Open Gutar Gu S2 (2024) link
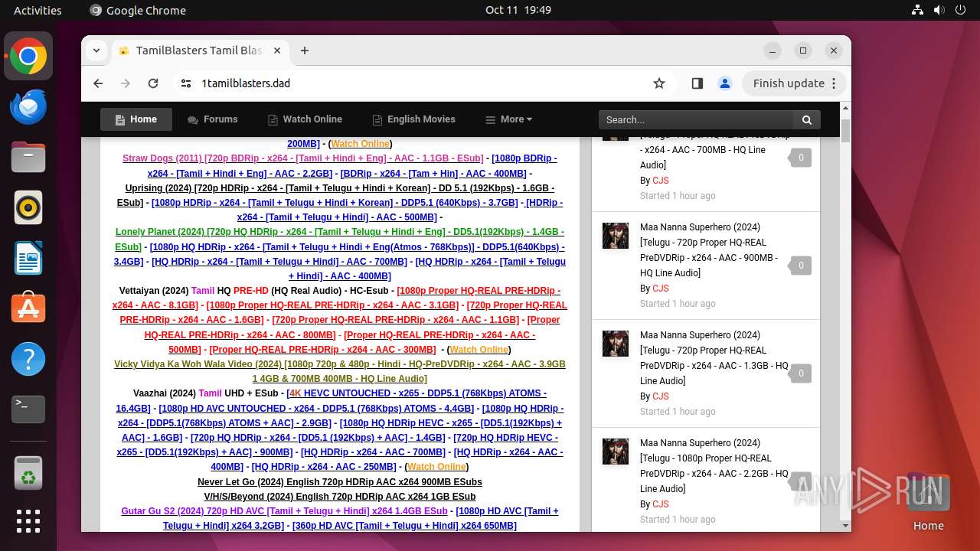 284,511
